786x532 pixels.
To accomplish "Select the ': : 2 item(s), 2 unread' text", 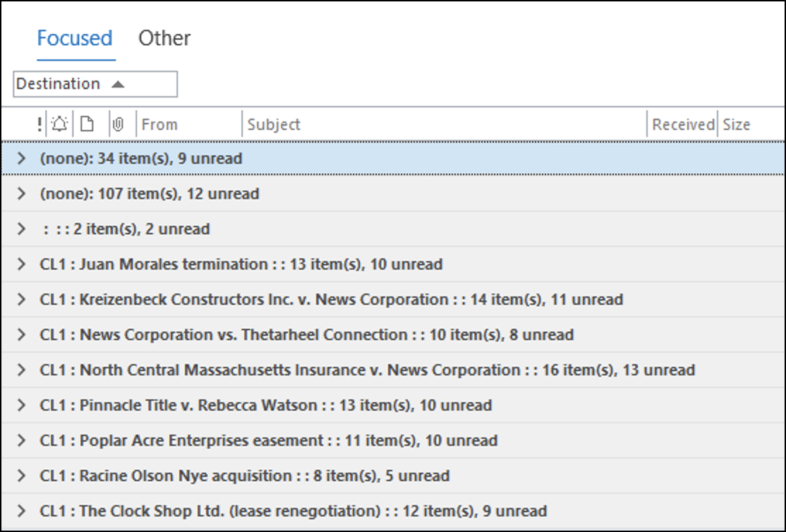I will tap(127, 229).
